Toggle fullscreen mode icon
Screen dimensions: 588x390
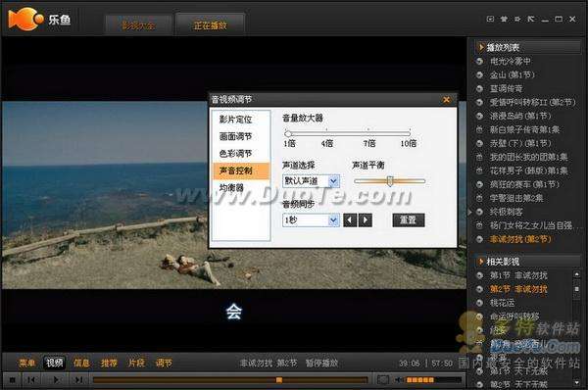point(382,380)
